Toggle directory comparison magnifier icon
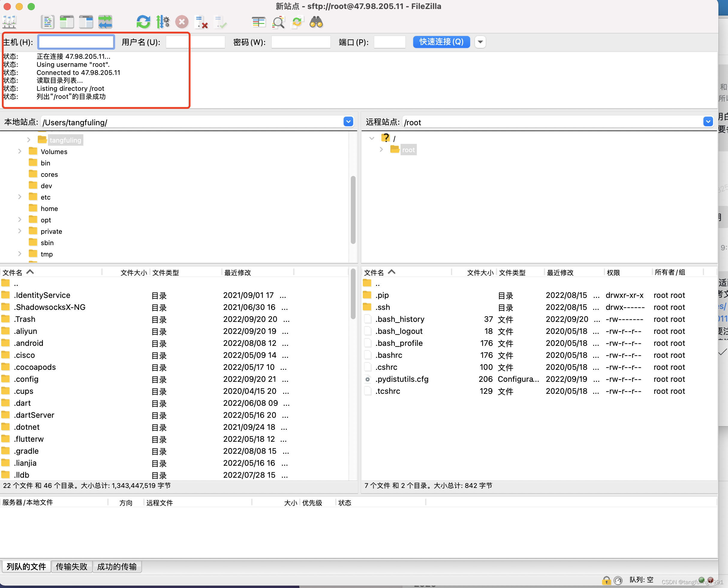728x588 pixels. tap(278, 22)
